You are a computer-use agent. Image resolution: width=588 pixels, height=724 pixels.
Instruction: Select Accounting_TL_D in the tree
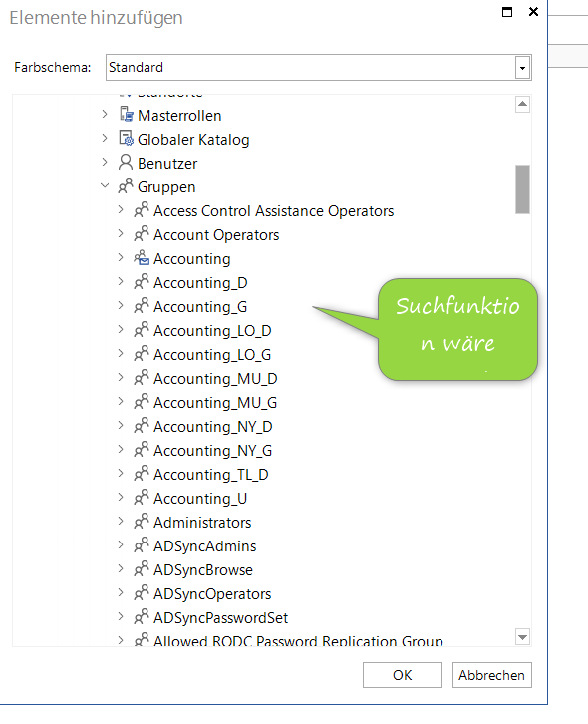click(211, 475)
